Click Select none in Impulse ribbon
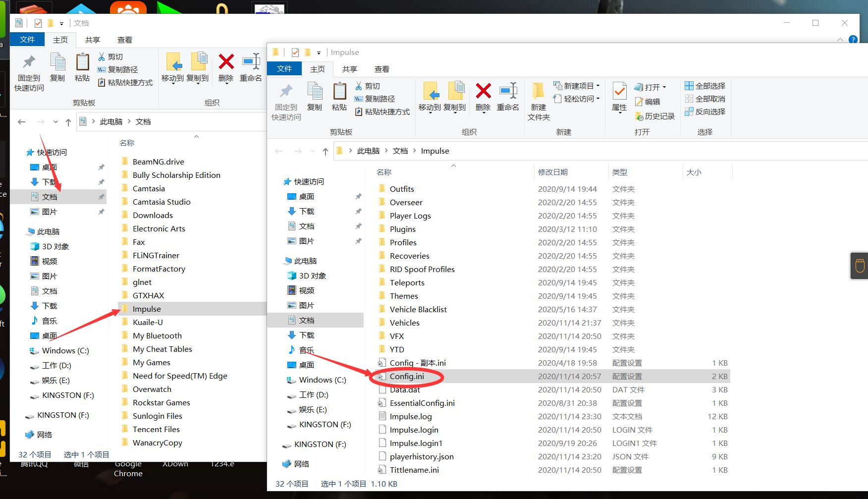The image size is (868, 499). tap(705, 99)
